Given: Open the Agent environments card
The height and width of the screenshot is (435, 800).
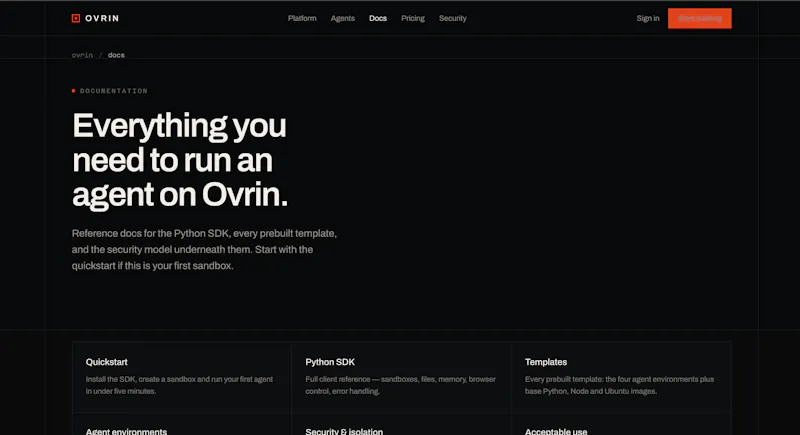Looking at the screenshot, I should point(182,424).
